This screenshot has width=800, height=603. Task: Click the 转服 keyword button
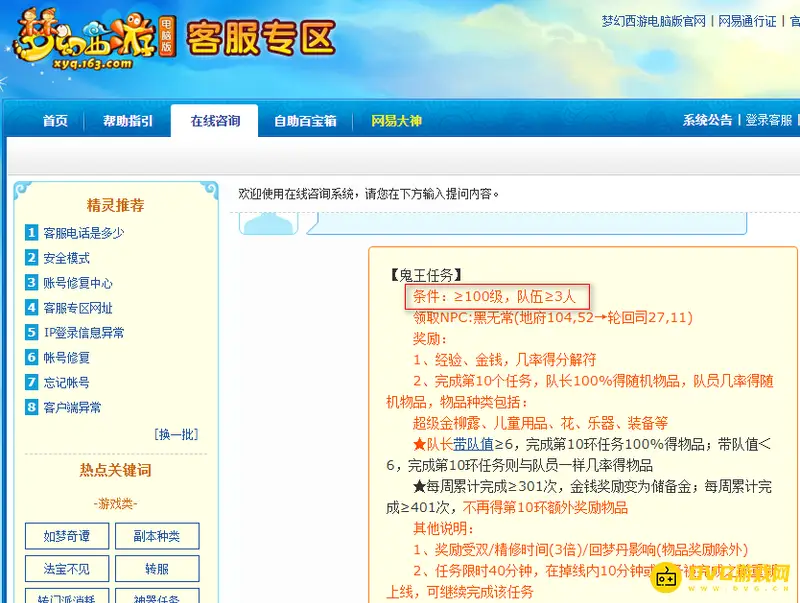click(x=157, y=569)
